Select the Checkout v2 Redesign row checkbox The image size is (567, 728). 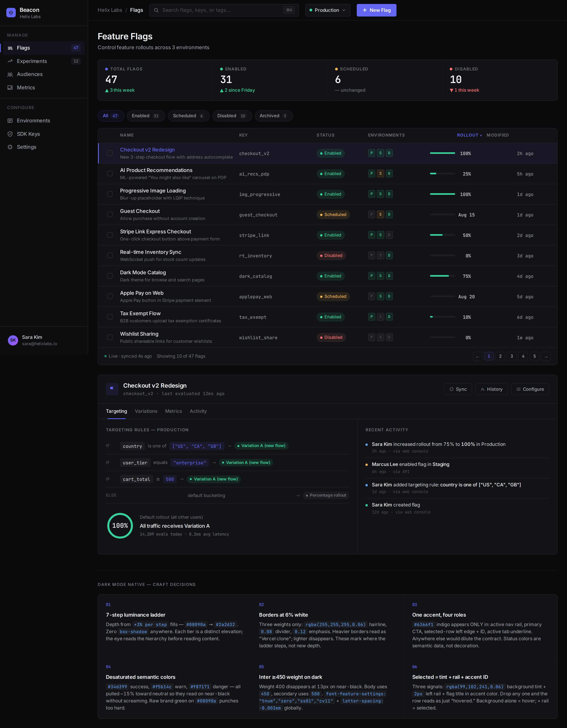coord(110,153)
